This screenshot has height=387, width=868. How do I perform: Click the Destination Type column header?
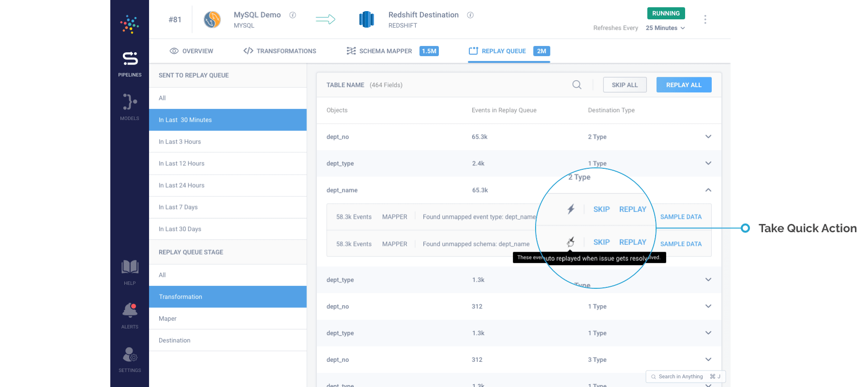coord(611,110)
